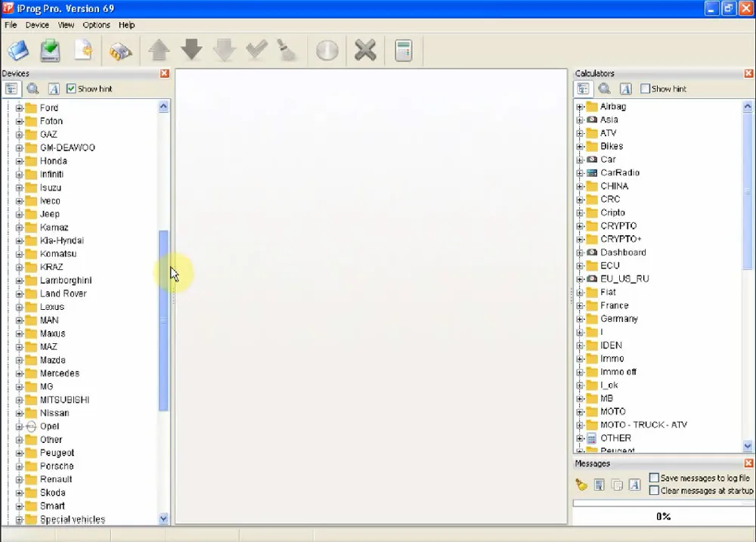
Task: Click font A icon in Messages panel
Action: 634,485
